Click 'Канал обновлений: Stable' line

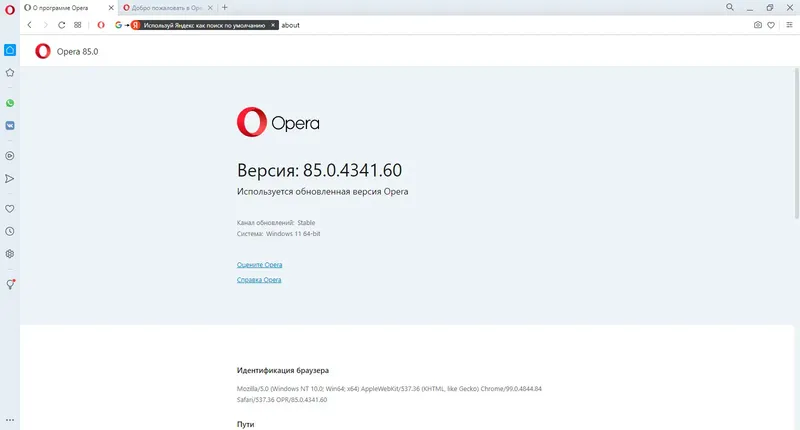[x=276, y=223]
